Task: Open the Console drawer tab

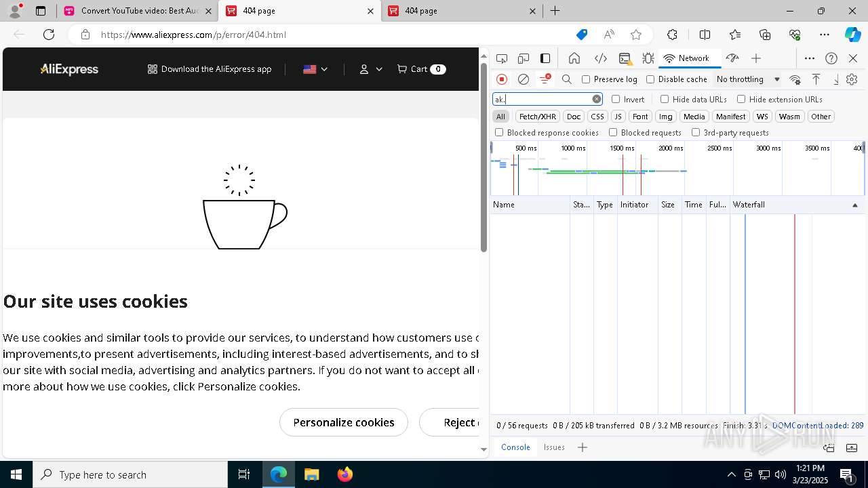Action: (x=515, y=447)
